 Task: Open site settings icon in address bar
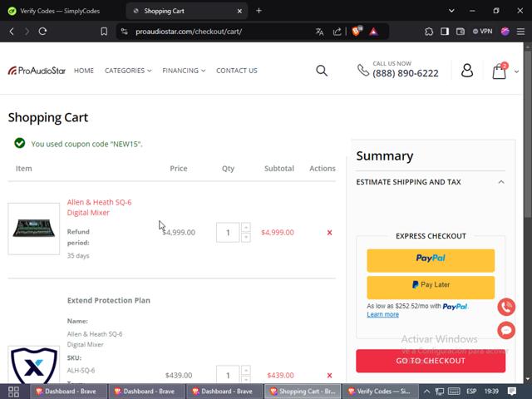tap(125, 32)
